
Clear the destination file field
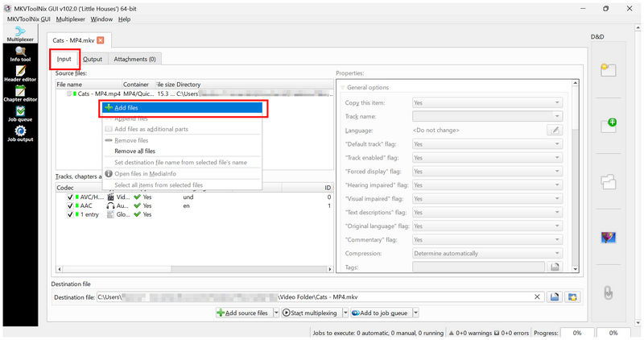tap(537, 296)
